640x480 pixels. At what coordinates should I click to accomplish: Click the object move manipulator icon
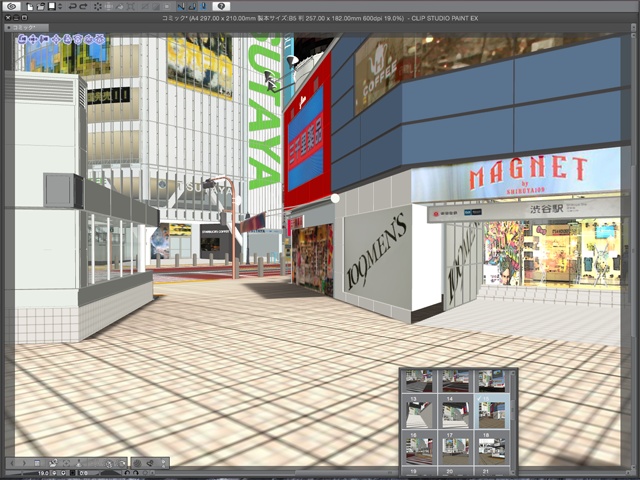pos(56,39)
